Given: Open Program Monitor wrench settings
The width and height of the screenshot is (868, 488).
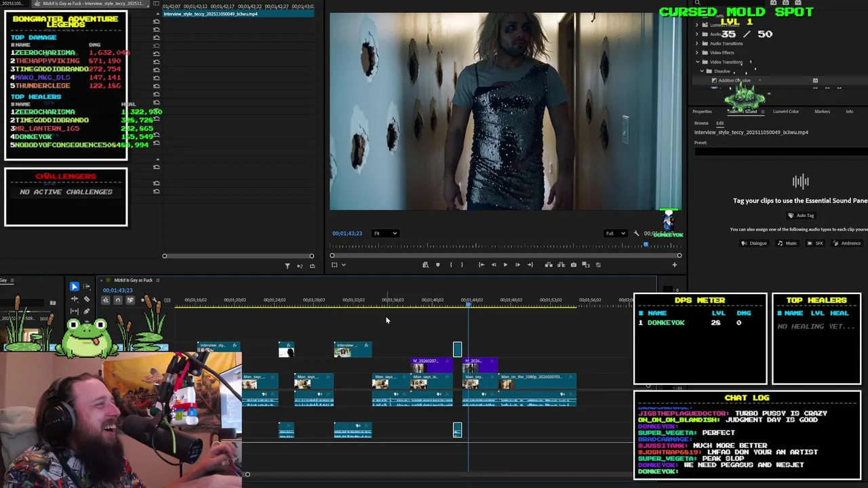Looking at the screenshot, I should 636,233.
